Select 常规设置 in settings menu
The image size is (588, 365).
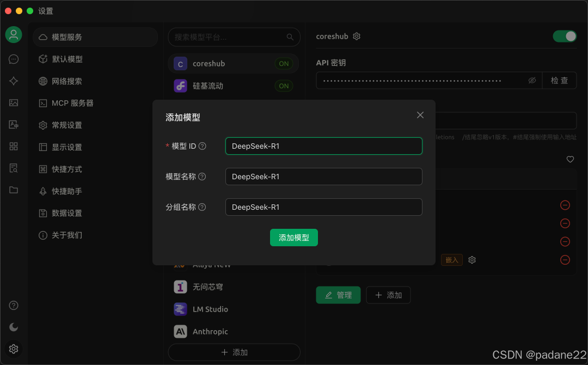(x=95, y=125)
